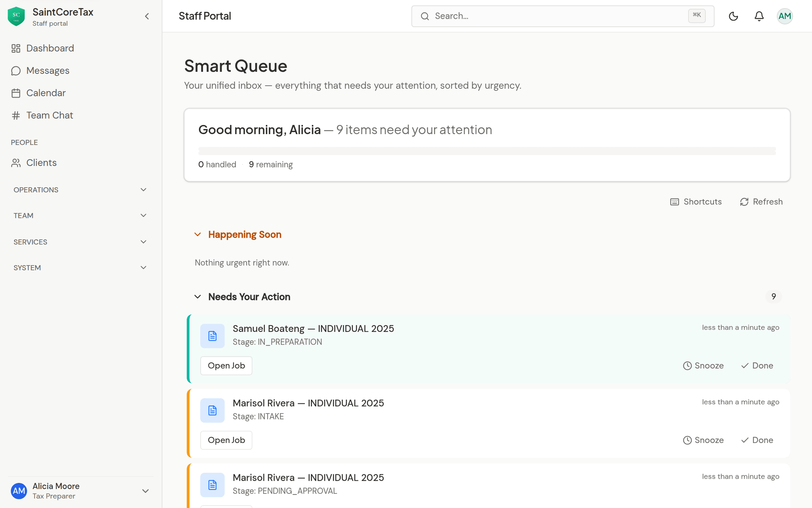The width and height of the screenshot is (812, 508).
Task: Click the ⌘K shortcut badge
Action: click(697, 16)
